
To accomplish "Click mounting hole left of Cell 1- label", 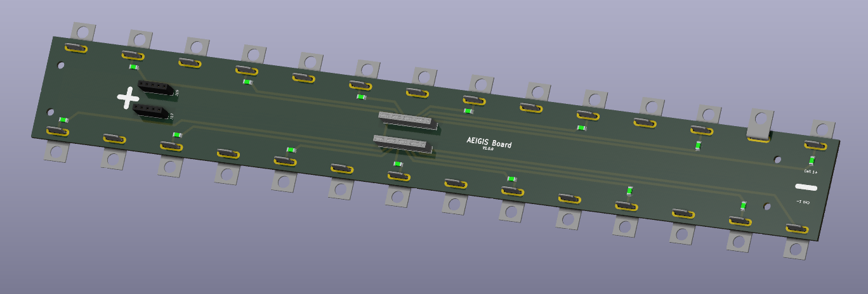I will click(768, 206).
